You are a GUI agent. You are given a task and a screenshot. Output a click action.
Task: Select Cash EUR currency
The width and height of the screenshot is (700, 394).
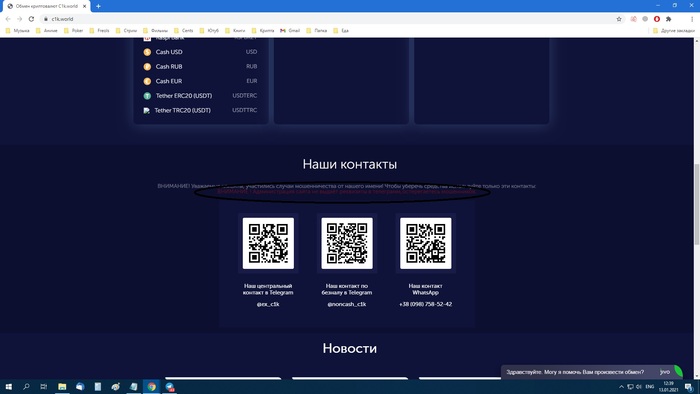(200, 81)
